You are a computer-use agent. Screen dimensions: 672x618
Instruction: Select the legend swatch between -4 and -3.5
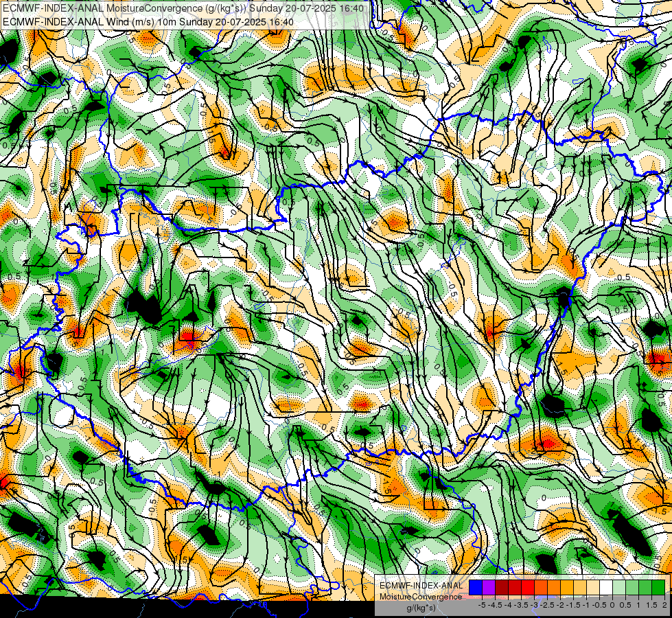[515, 587]
